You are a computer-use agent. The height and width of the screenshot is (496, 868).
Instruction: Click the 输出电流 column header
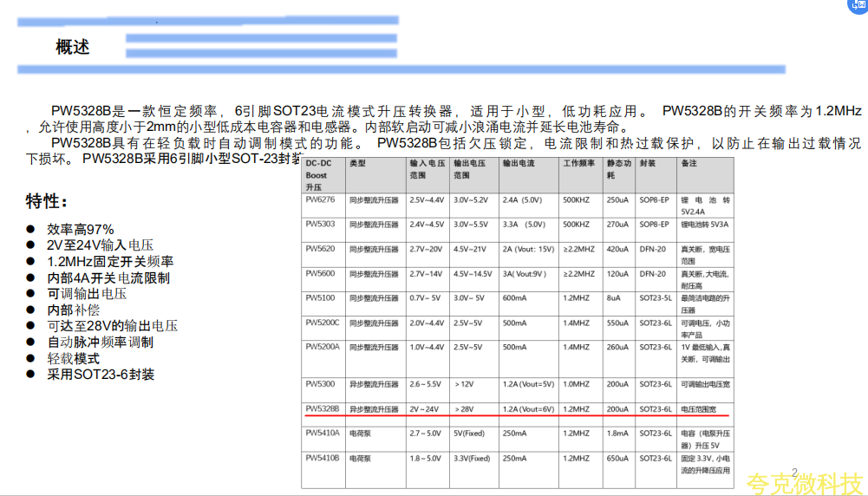coord(519,163)
